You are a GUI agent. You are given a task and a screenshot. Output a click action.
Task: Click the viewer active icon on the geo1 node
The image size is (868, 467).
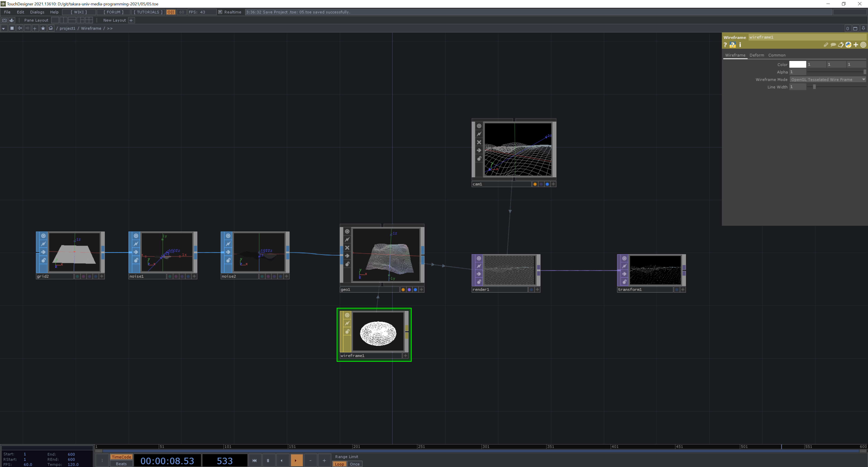click(347, 231)
